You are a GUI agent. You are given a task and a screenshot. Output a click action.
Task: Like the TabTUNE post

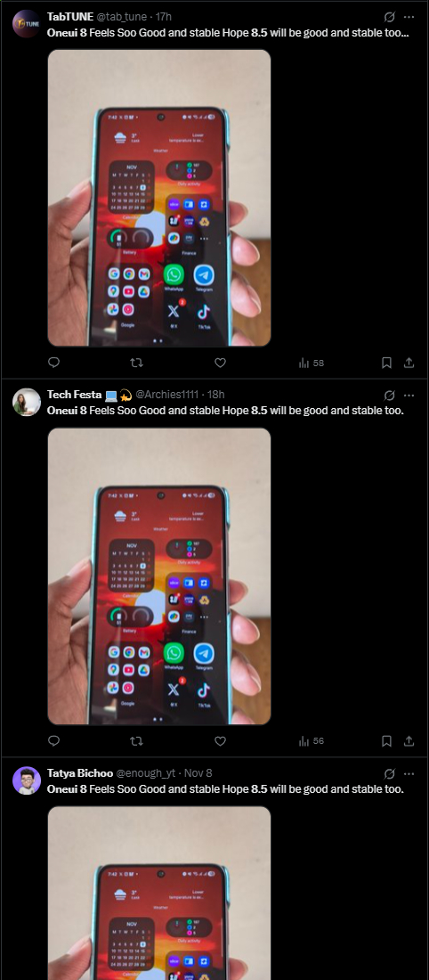pyautogui.click(x=220, y=363)
